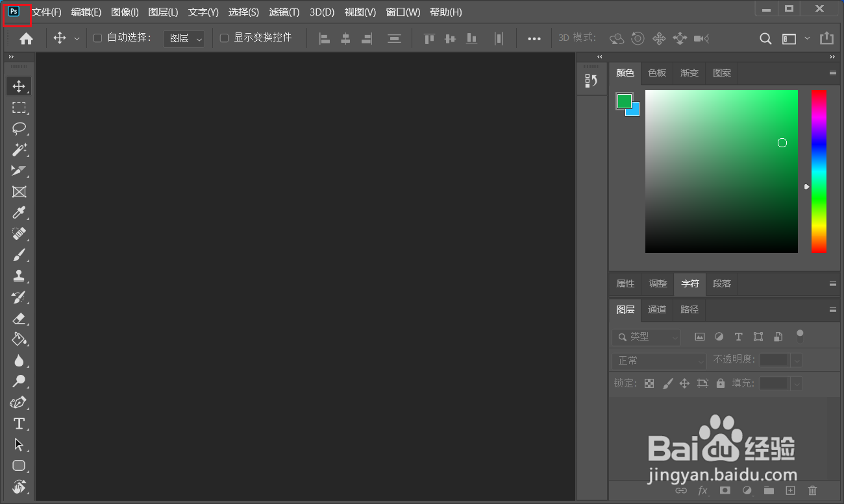Select the Magic Wand tool
Screen dimensions: 844x504
19,150
